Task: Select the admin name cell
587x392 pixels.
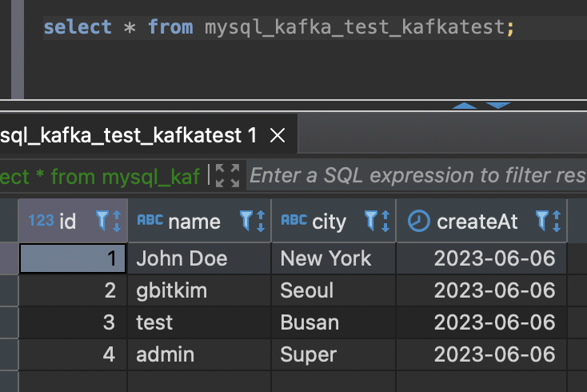Action: (x=200, y=354)
